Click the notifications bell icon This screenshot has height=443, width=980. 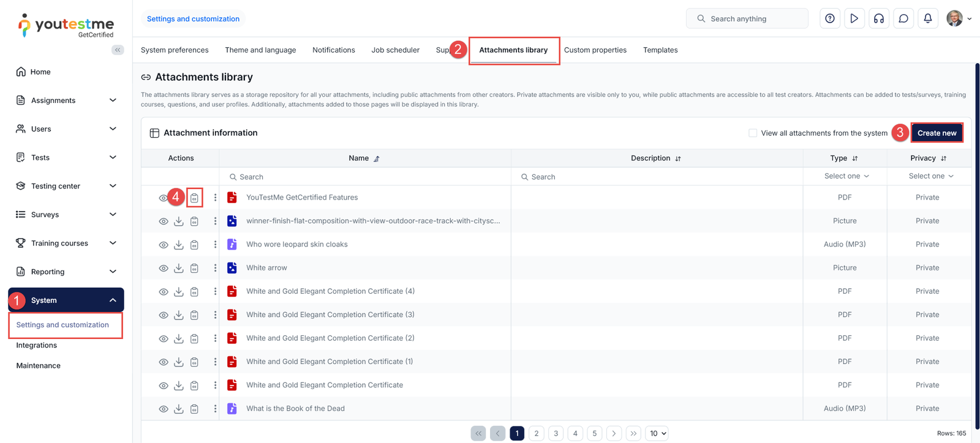(927, 19)
